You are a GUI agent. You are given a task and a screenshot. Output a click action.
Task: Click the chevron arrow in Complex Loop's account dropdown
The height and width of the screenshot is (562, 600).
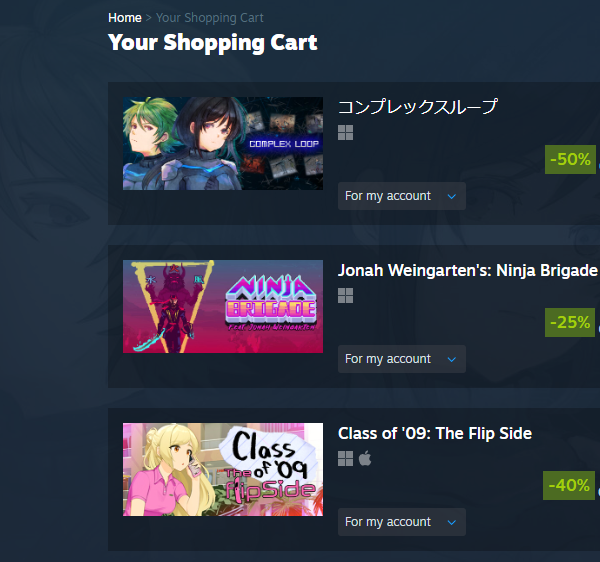452,197
